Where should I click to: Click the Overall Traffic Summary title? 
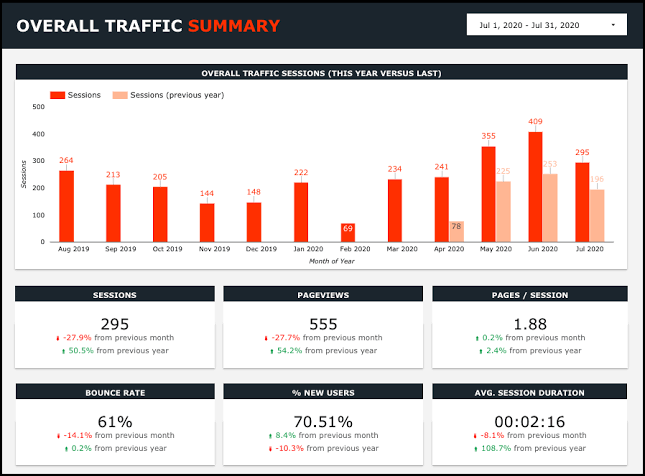(x=148, y=26)
